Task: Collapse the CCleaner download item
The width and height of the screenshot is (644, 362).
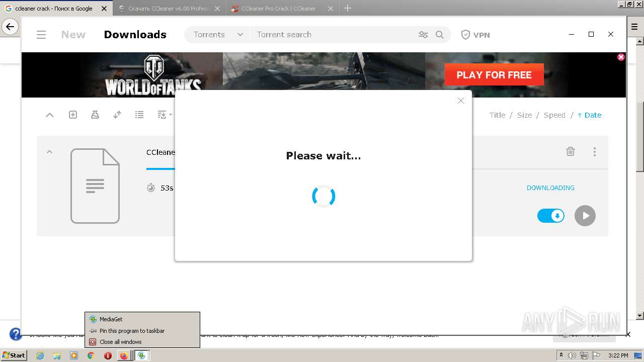Action: [49, 152]
